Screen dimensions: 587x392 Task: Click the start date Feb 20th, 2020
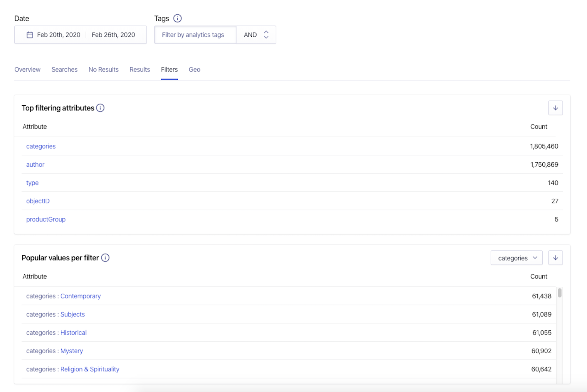pos(58,35)
